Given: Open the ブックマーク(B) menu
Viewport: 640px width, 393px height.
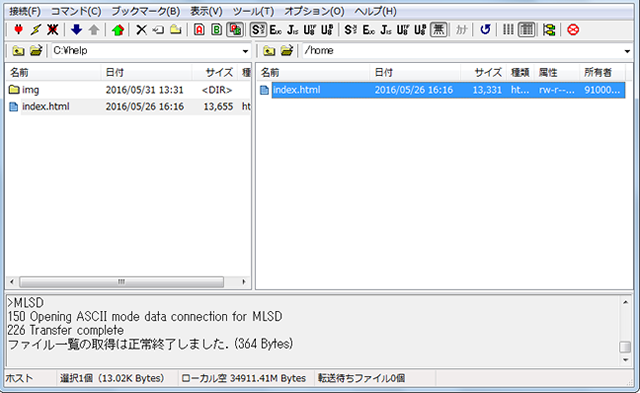Looking at the screenshot, I should pos(146,11).
